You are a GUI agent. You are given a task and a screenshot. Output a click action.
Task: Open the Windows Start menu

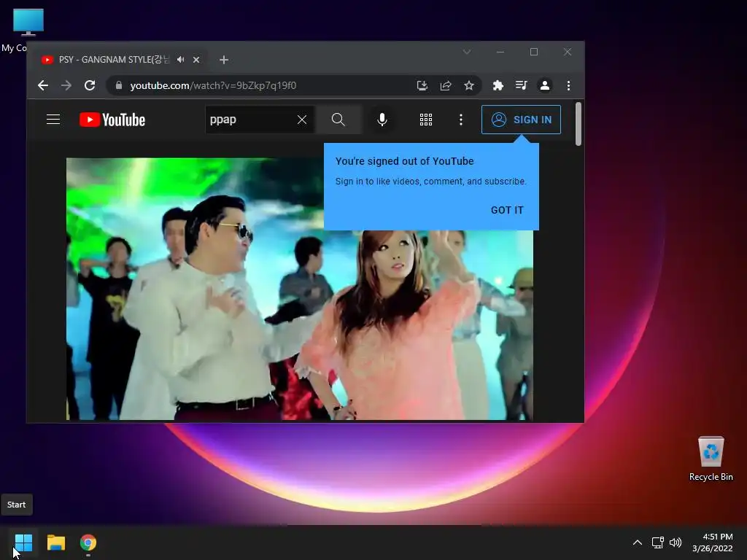23,542
